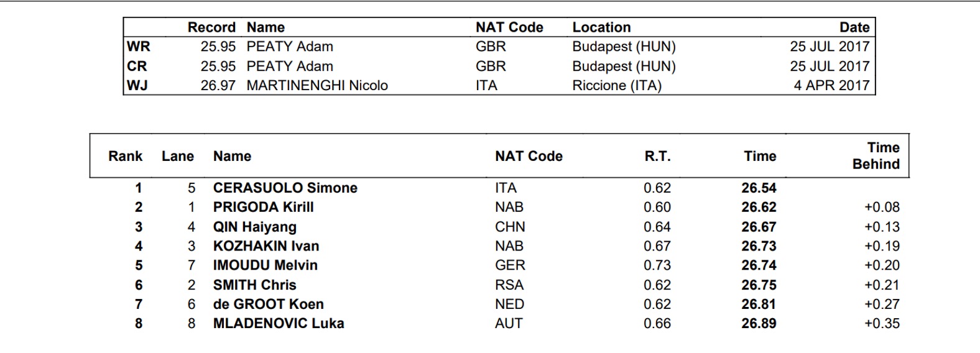Click the Location header in records table
980x353 pixels.
point(601,27)
